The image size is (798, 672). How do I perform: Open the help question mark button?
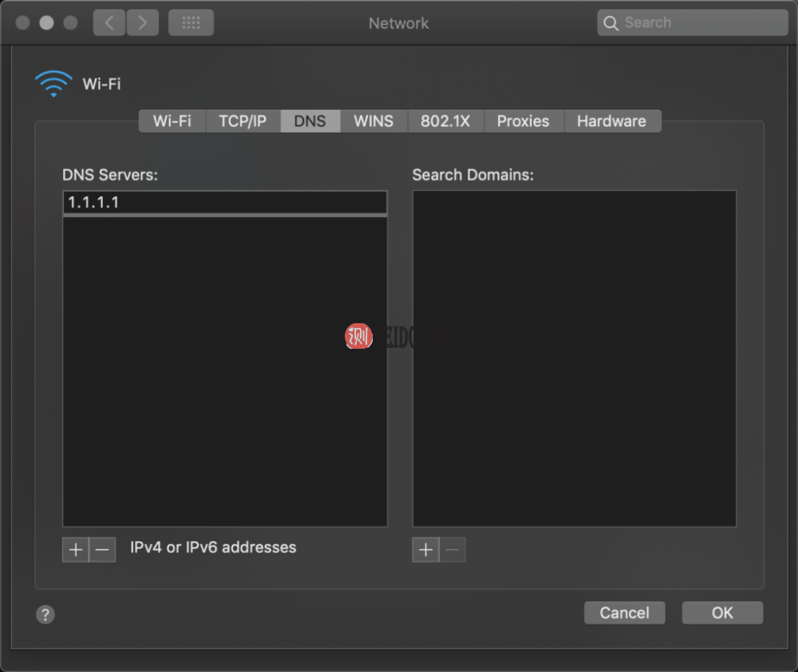[x=45, y=615]
